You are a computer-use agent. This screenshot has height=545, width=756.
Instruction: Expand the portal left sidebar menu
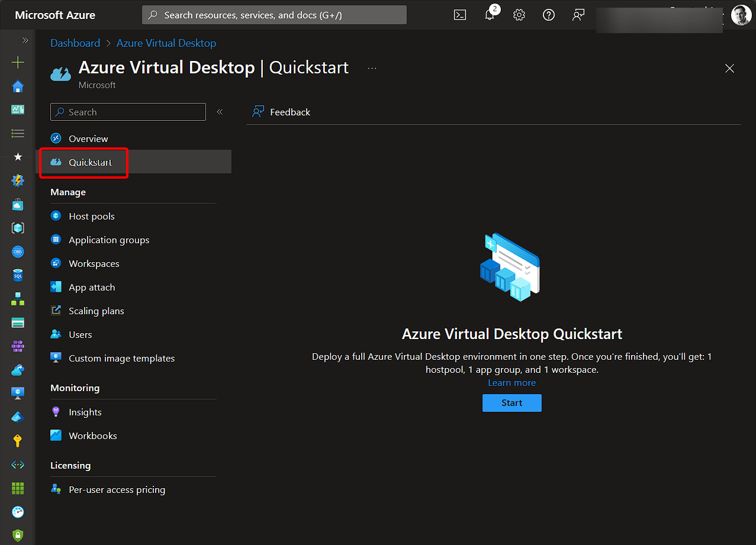(x=25, y=40)
